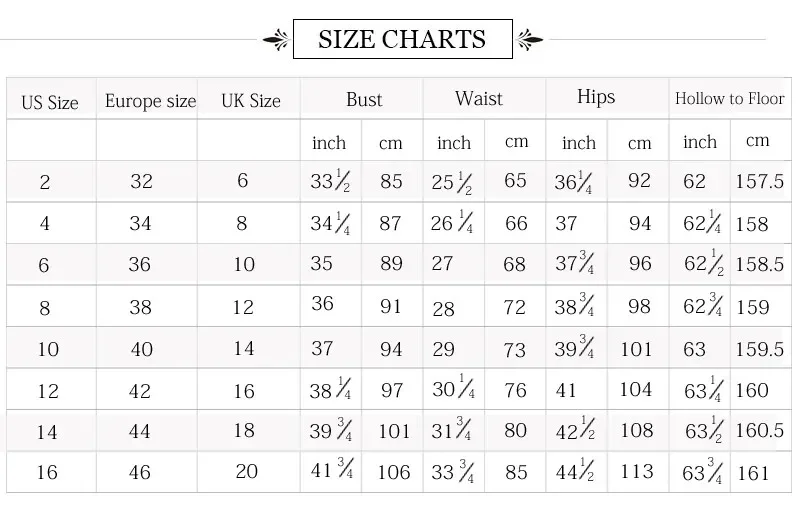Click the UK size 20 cell
This screenshot has height=509, width=800.
pos(247,471)
